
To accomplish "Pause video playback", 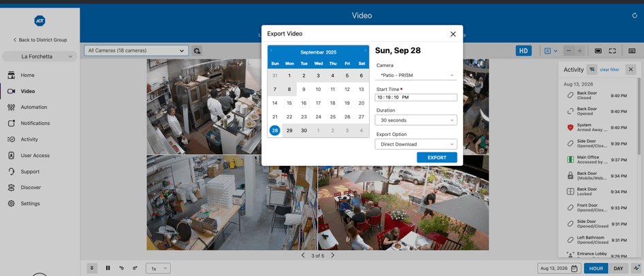I will coord(108,269).
